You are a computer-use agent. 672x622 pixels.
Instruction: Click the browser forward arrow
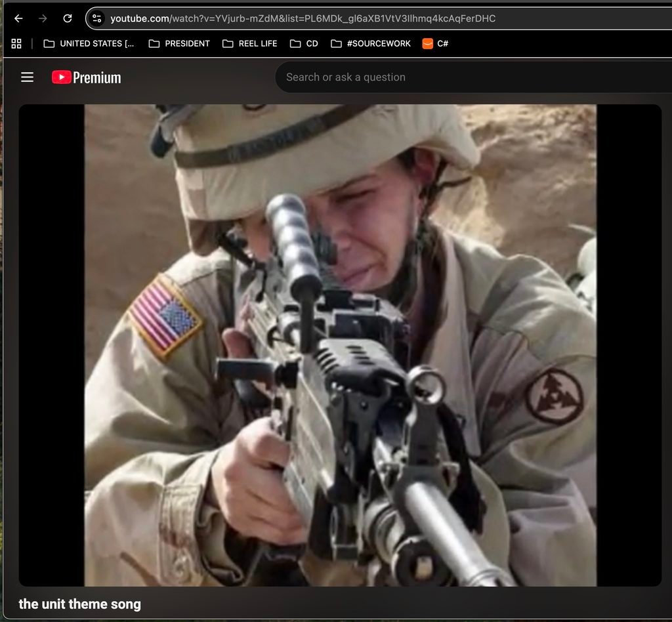tap(43, 18)
